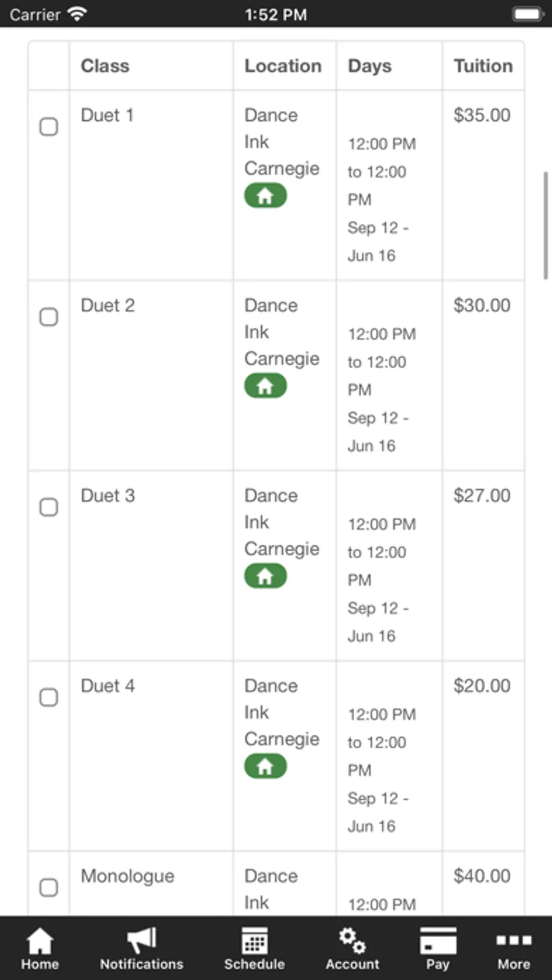Enable the Duet 3 class checkbox
The width and height of the screenshot is (552, 980).
49,507
